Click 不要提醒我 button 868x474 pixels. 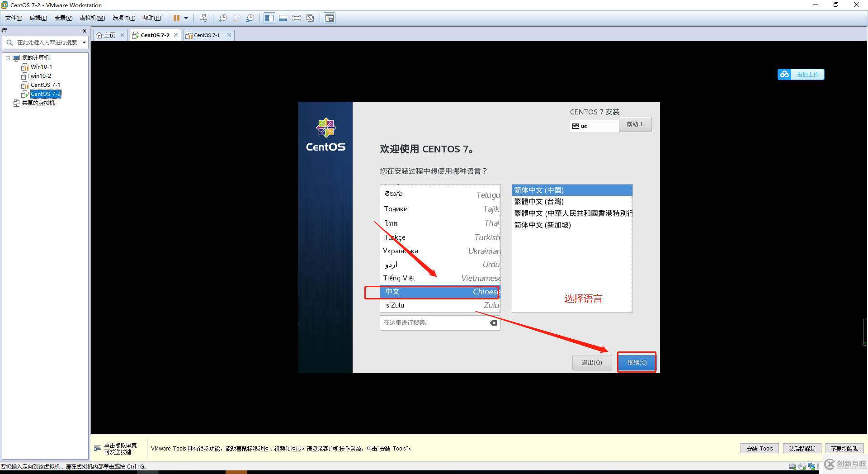[x=844, y=448]
